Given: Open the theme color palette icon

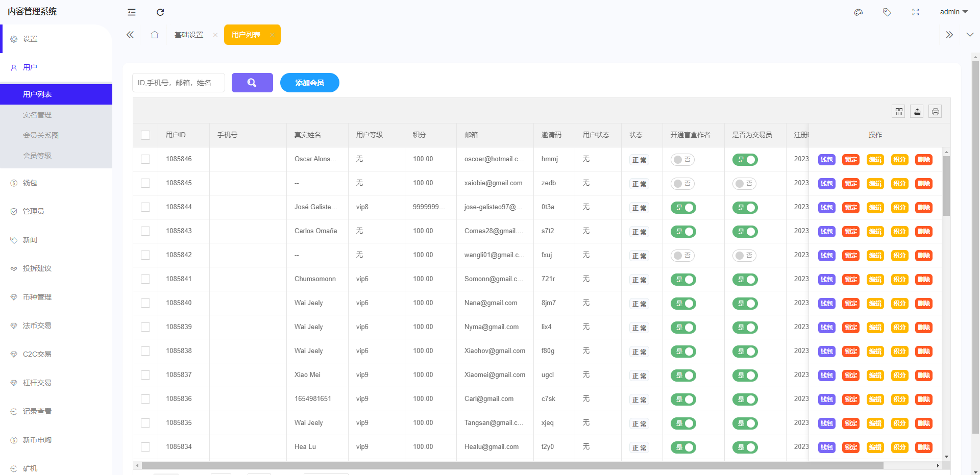Looking at the screenshot, I should [x=859, y=12].
